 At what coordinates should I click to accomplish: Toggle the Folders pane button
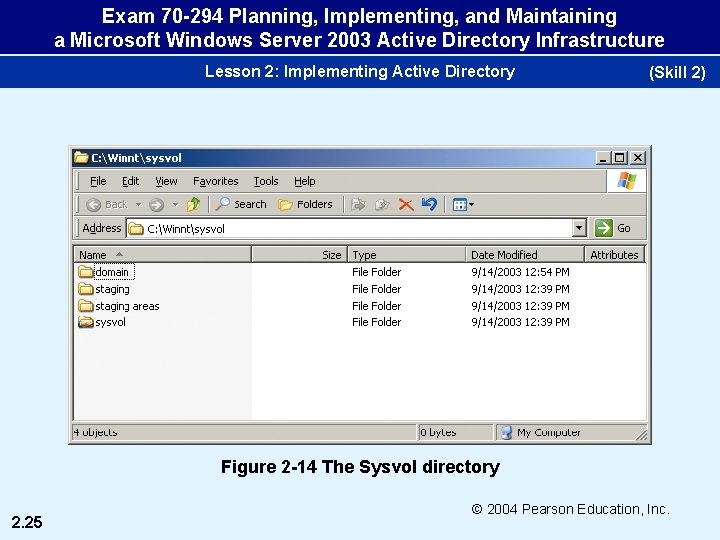[x=305, y=204]
